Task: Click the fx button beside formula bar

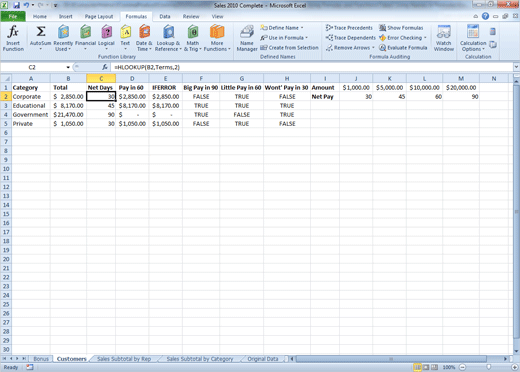Action: 105,67
